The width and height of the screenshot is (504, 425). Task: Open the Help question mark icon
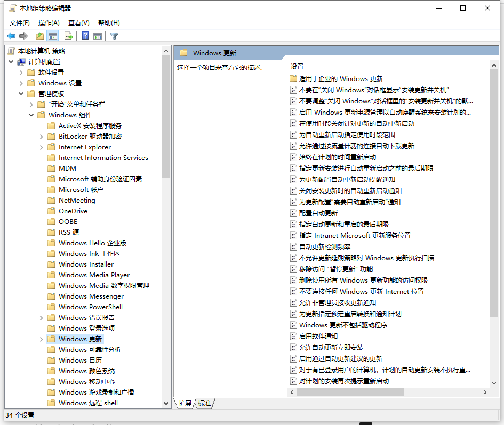pos(85,36)
